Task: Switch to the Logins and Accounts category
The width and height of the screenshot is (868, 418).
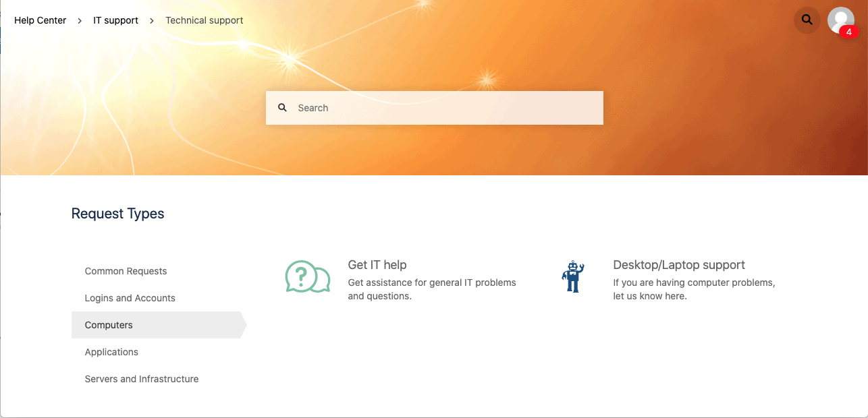Action: [x=130, y=298]
